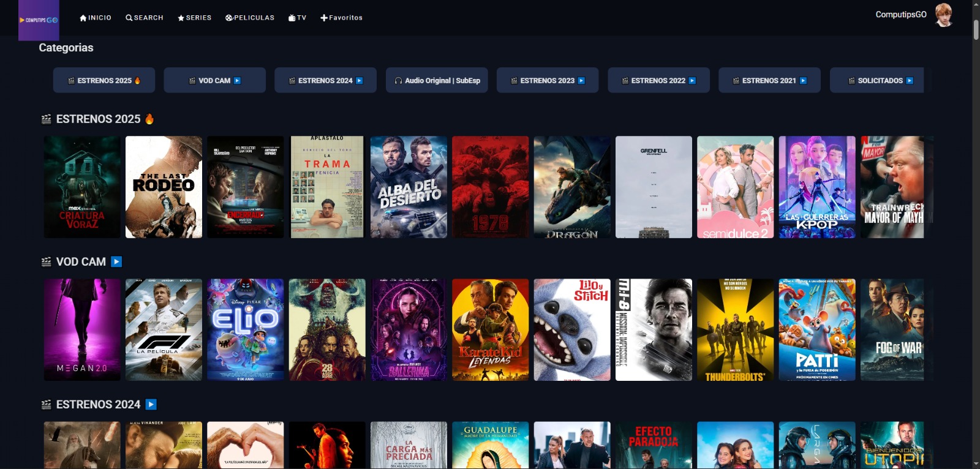Screen dimensions: 980x469
Task: Open Karate Kid Leyendas poster
Action: 490,329
